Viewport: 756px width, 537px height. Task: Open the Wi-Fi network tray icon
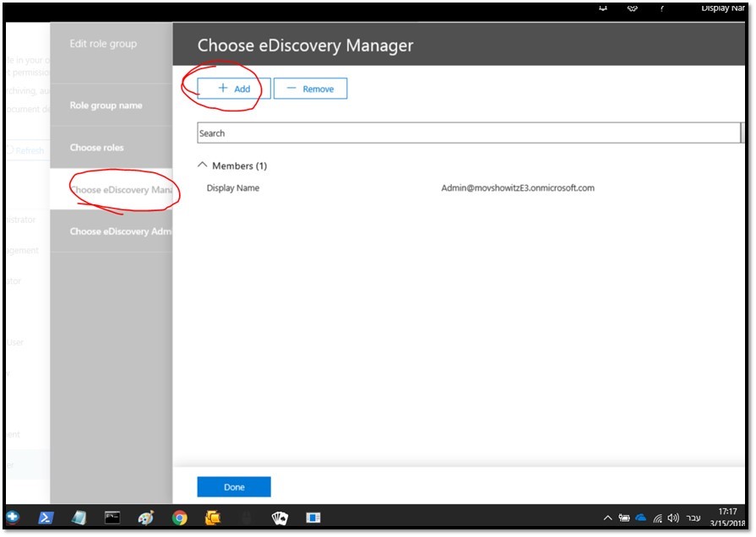pyautogui.click(x=657, y=518)
